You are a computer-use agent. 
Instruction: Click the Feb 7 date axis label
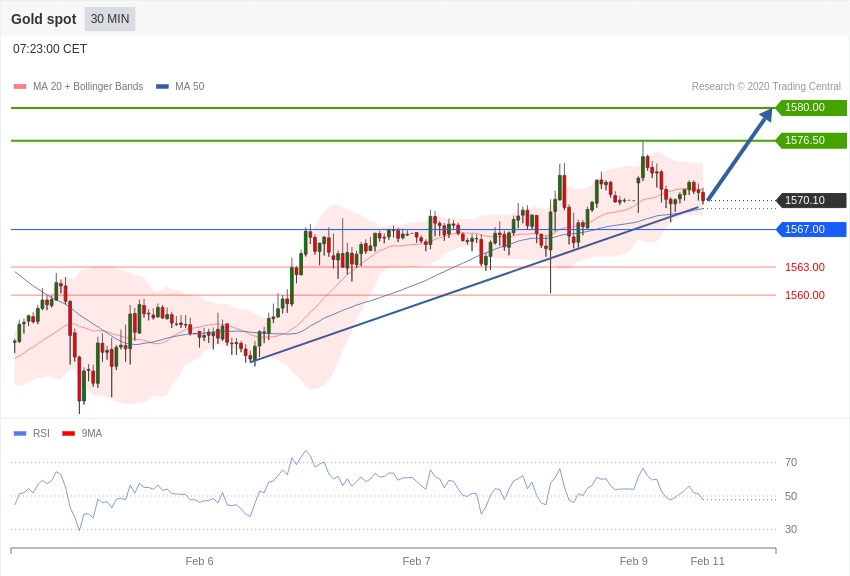(x=416, y=561)
